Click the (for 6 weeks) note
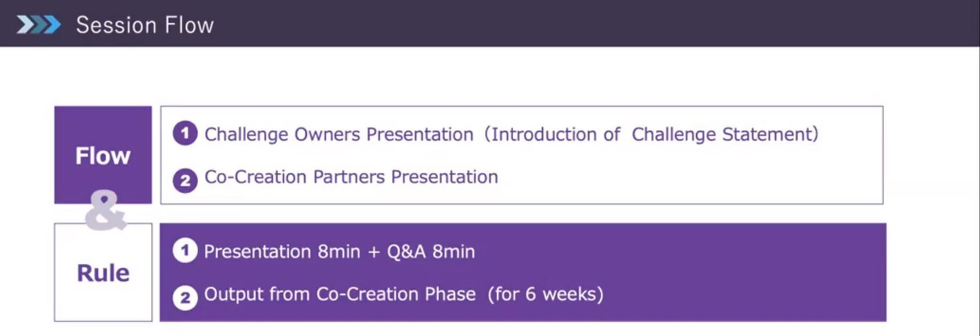 click(x=545, y=295)
